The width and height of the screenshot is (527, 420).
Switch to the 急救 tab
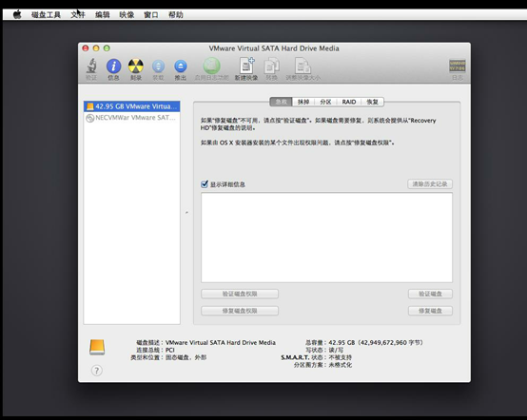tap(281, 102)
